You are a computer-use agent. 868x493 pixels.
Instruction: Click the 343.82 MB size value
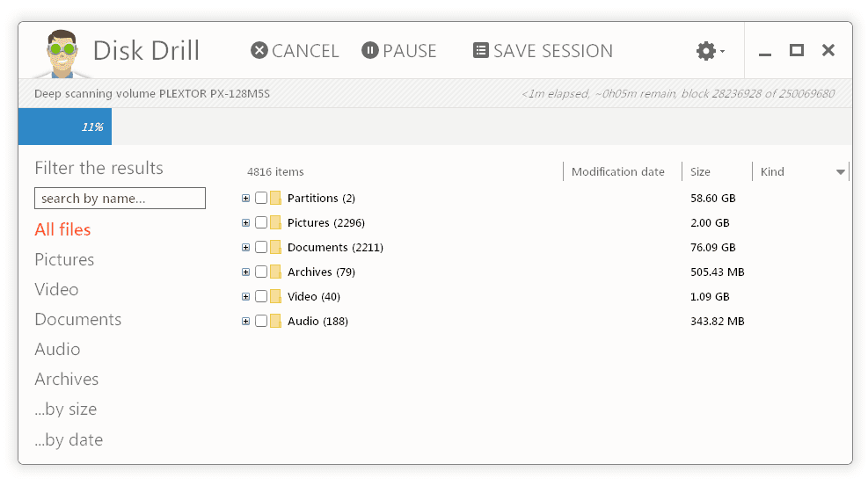(x=718, y=321)
